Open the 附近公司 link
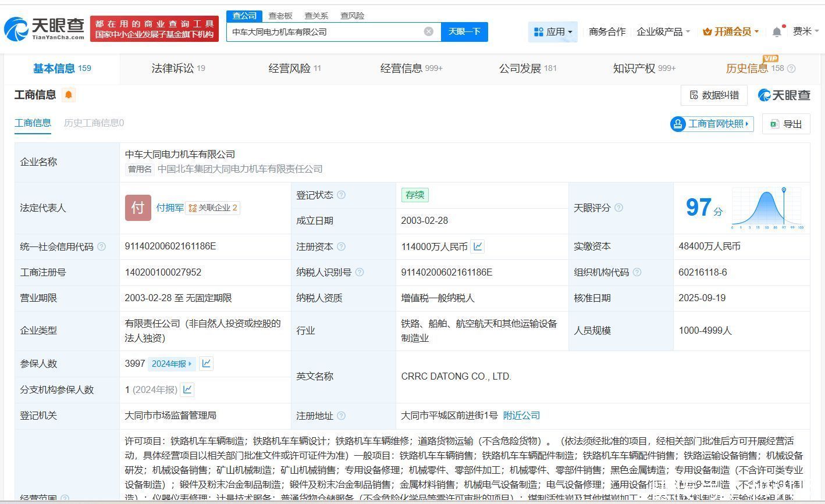Image resolution: width=825 pixels, height=504 pixels. coord(521,416)
